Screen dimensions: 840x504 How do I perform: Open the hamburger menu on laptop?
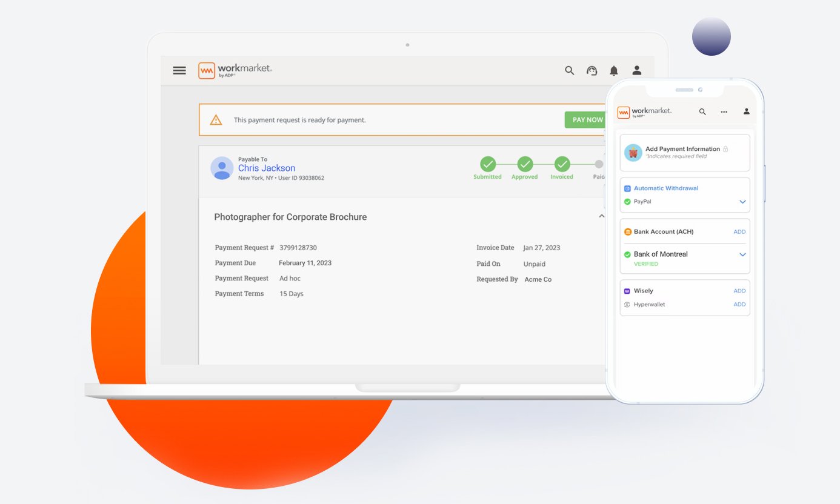coord(179,70)
